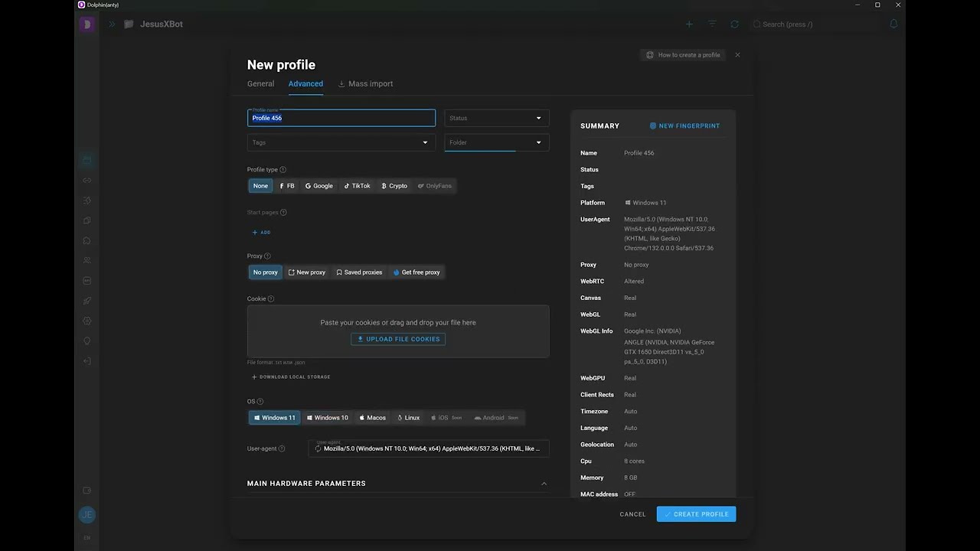Generate a New Fingerprint
The width and height of the screenshot is (980, 551).
(684, 126)
